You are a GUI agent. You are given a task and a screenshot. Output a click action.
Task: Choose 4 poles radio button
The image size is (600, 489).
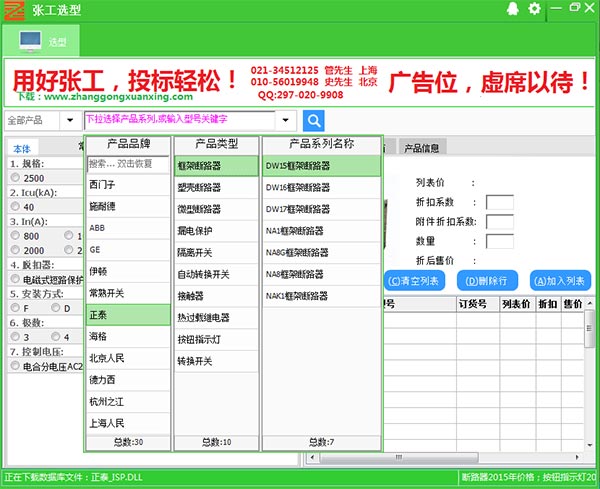(56, 337)
